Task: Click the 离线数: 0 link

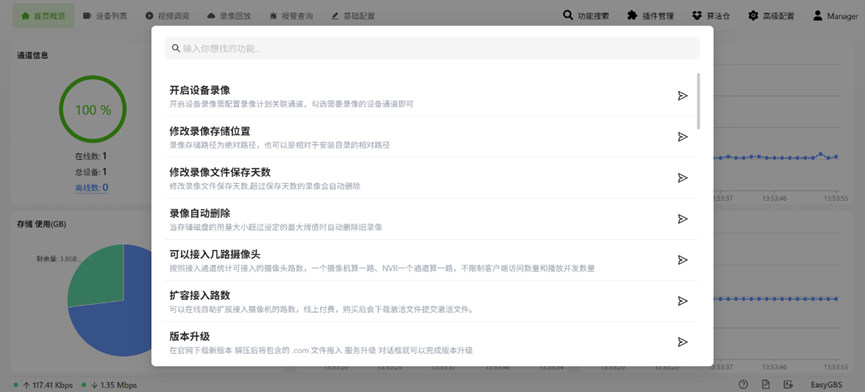Action: 92,187
